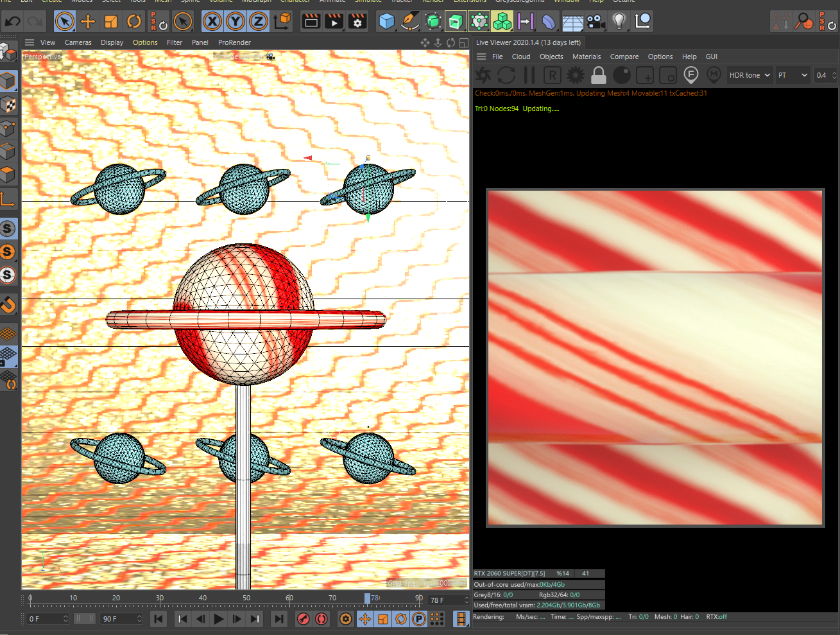Click the Undo arrow in the top toolbar
Screen dimensions: 840x635
pos(12,21)
